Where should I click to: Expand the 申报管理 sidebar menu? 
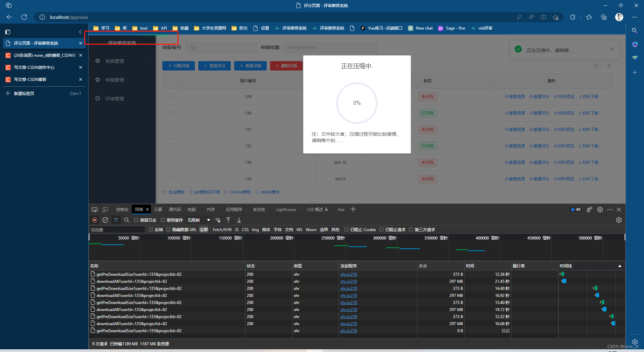point(122,80)
